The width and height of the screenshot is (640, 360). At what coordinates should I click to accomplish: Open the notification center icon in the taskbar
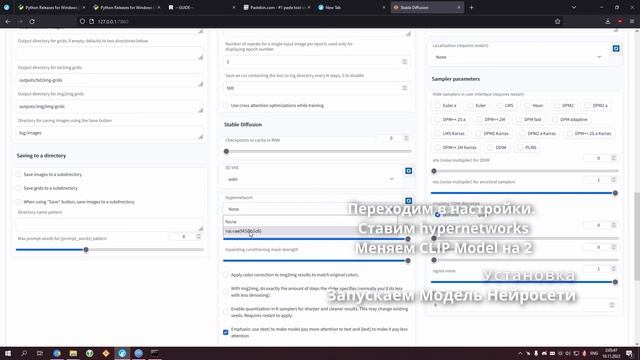point(629,353)
